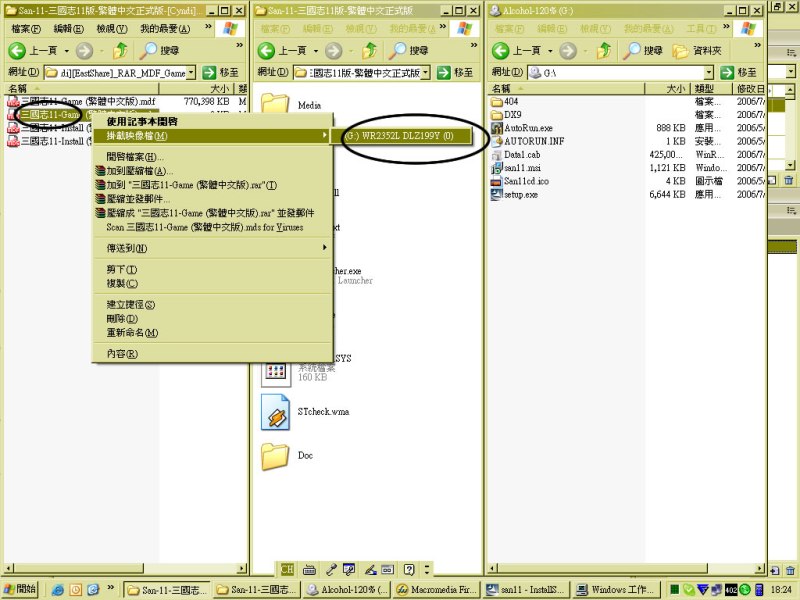This screenshot has height=600, width=800.
Task: Click 搜尋 search icon in G: window
Action: [x=643, y=51]
